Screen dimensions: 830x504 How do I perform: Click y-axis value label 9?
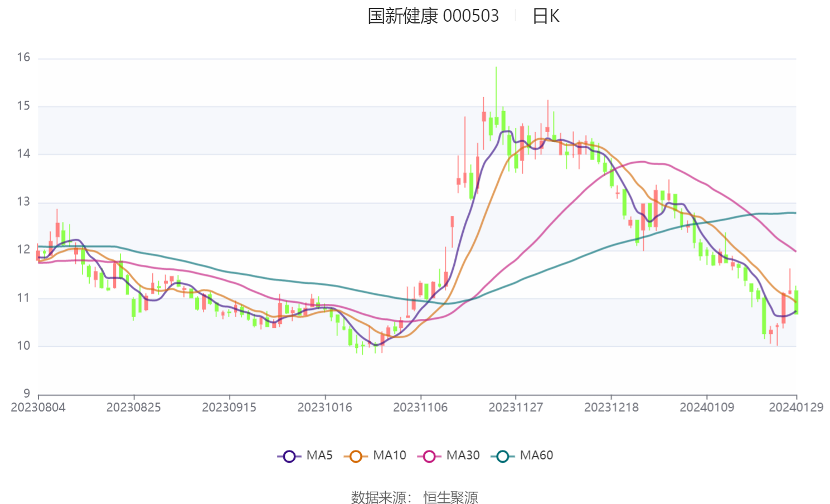pyautogui.click(x=27, y=394)
